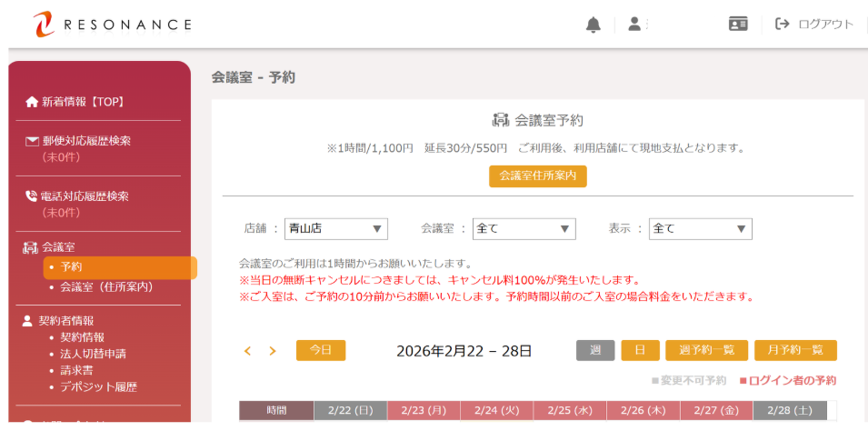Open 新着情報【TOP】 menu item

[x=83, y=102]
